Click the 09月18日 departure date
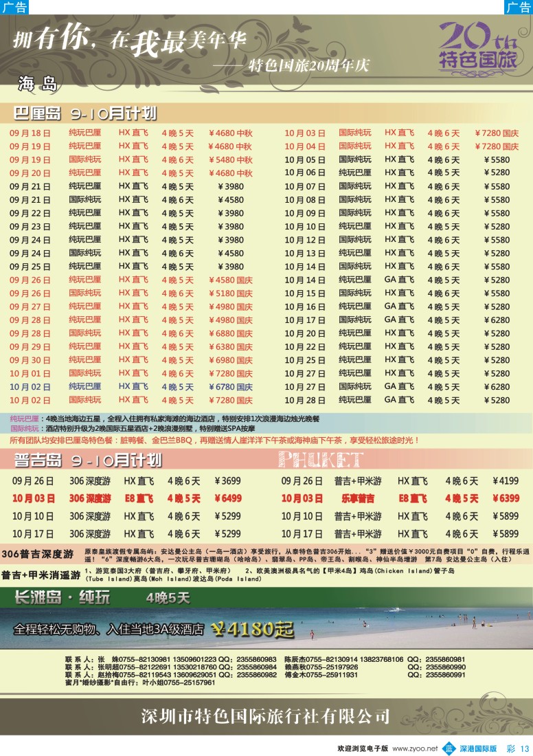 tap(30, 133)
